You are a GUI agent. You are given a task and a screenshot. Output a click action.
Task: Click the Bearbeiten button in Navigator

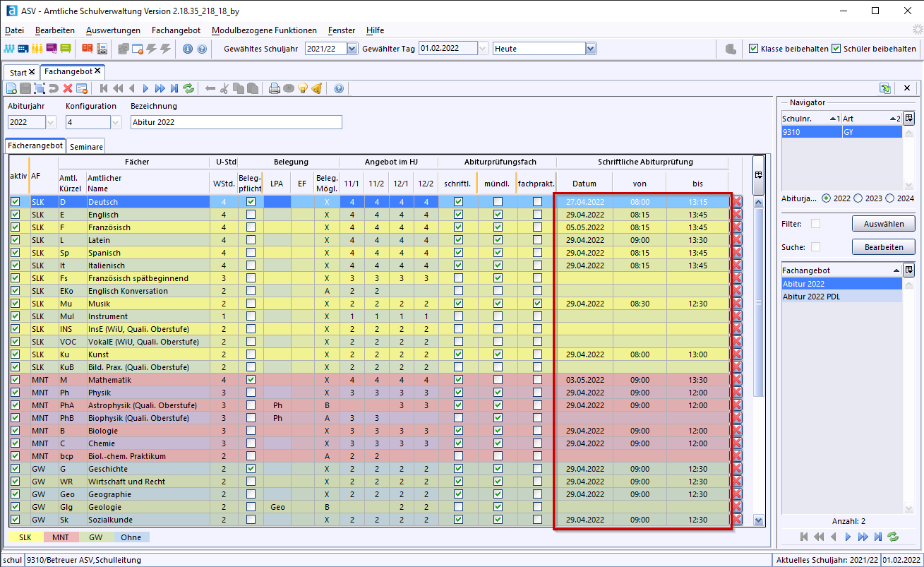coord(883,247)
